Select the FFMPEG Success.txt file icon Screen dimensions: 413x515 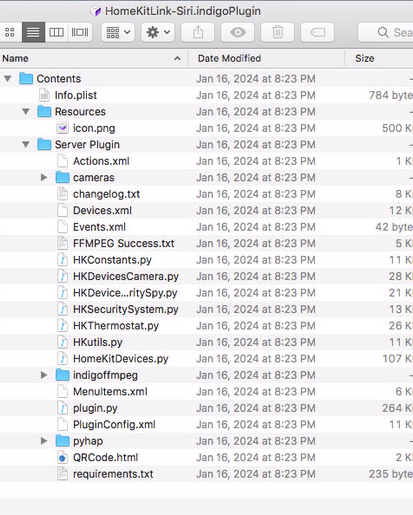pyautogui.click(x=62, y=243)
